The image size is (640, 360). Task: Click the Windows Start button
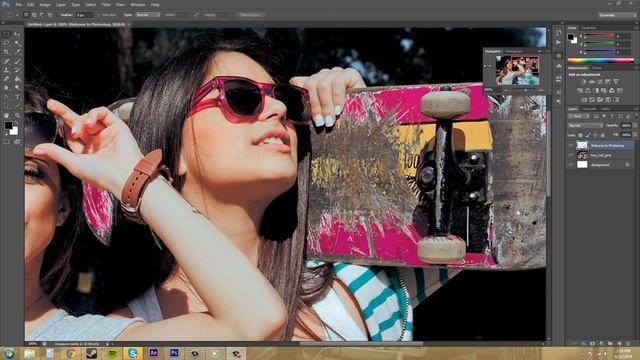(9, 353)
